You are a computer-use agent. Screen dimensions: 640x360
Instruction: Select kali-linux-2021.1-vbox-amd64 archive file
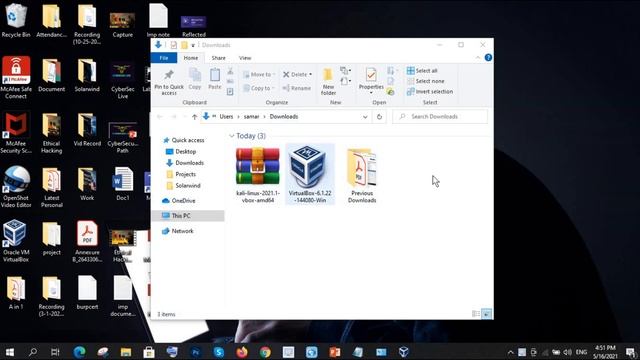point(258,175)
